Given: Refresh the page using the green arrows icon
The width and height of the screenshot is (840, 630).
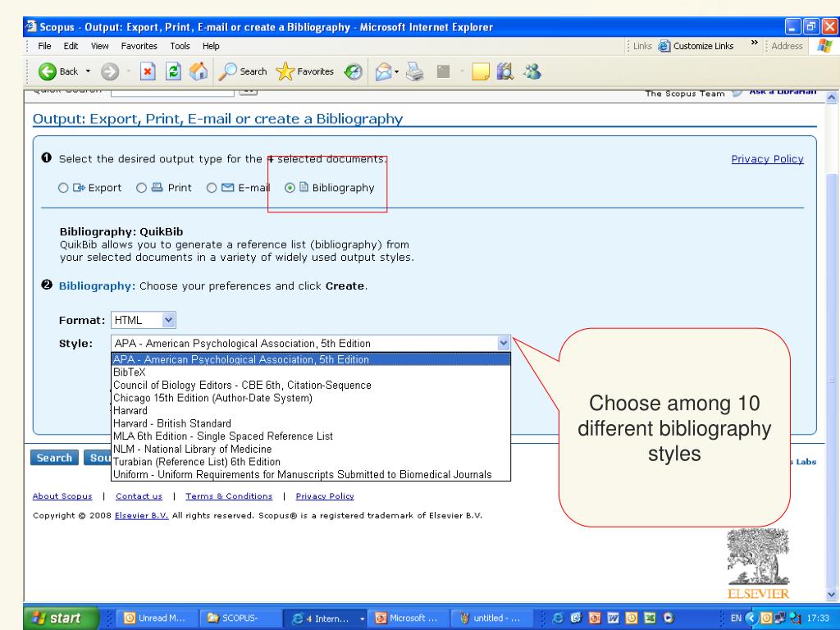Looking at the screenshot, I should 173,71.
